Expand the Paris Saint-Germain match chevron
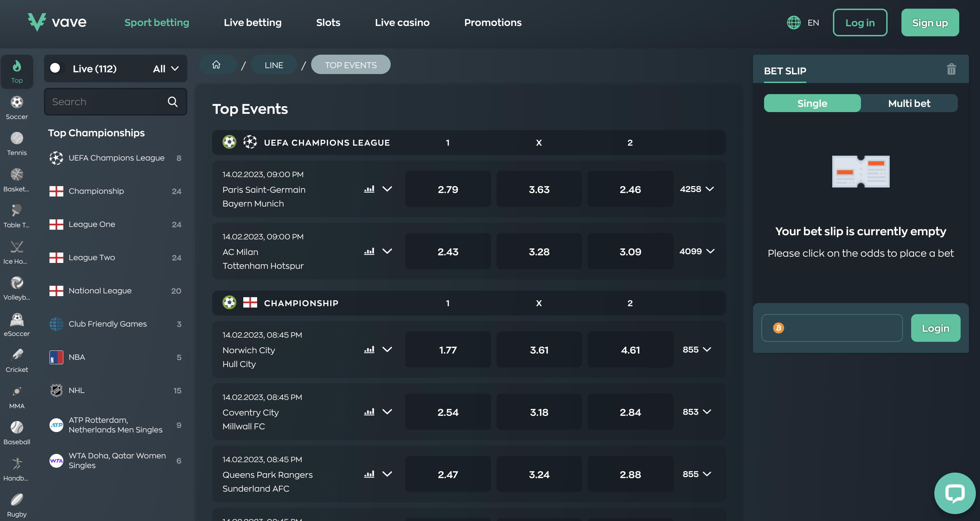 pos(387,189)
